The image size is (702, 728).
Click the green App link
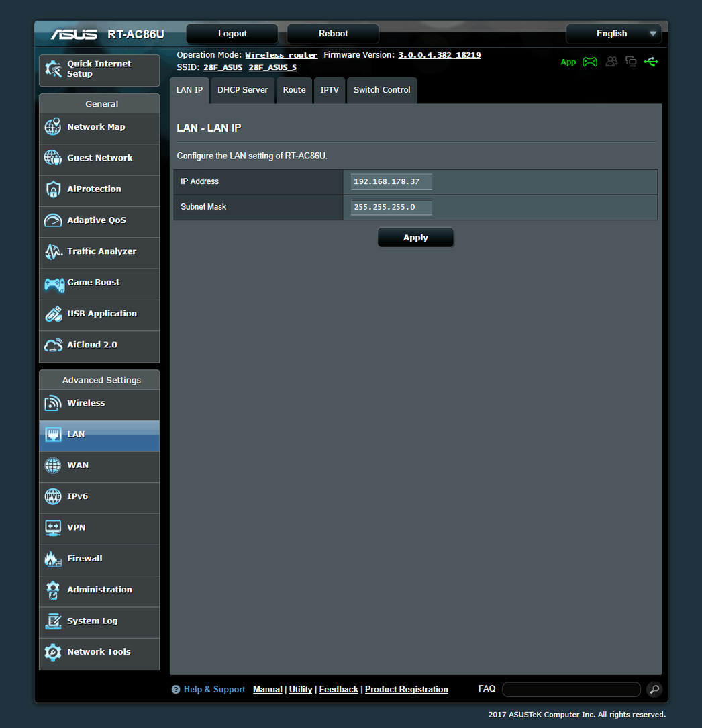coord(568,62)
